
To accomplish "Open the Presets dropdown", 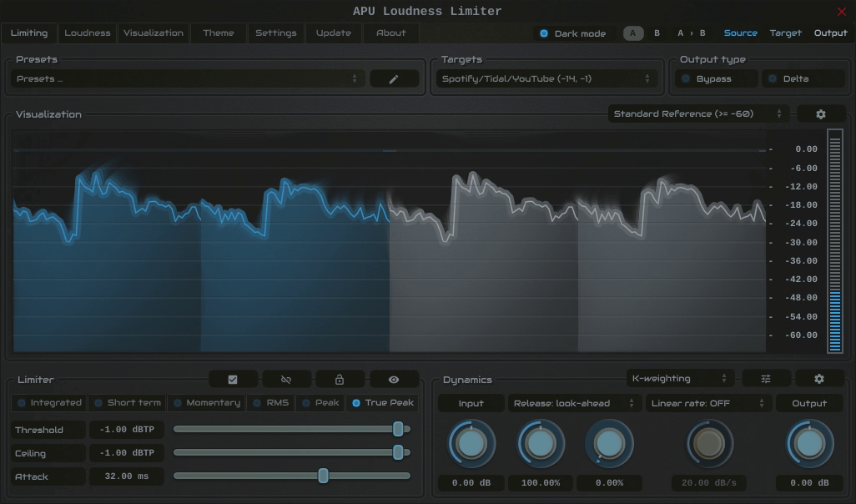I will point(188,79).
